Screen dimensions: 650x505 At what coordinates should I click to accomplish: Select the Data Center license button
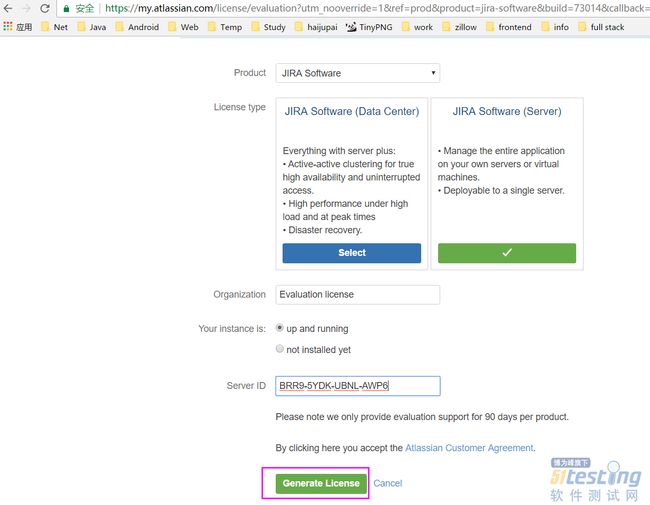(x=352, y=252)
